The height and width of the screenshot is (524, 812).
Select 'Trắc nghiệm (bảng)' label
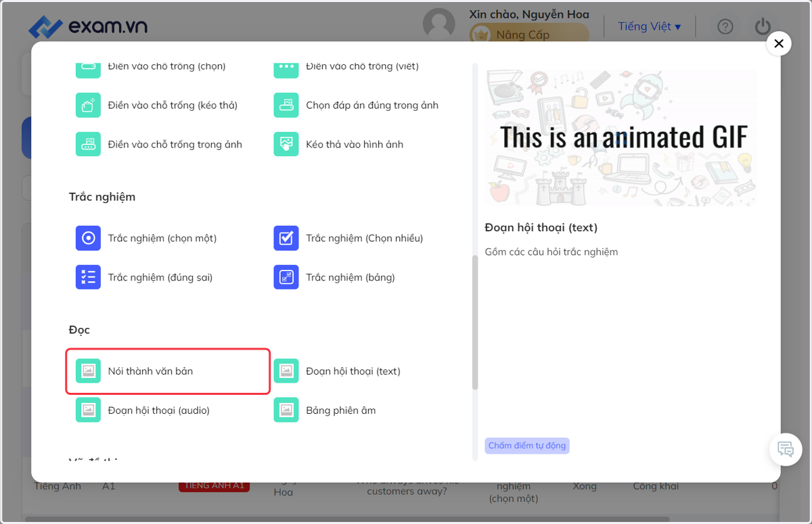[351, 277]
